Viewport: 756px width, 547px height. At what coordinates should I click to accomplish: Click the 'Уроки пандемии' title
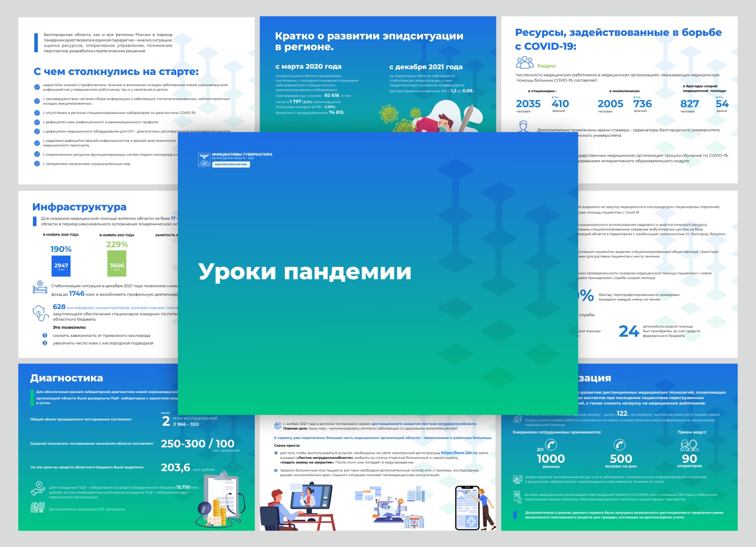coord(305,271)
